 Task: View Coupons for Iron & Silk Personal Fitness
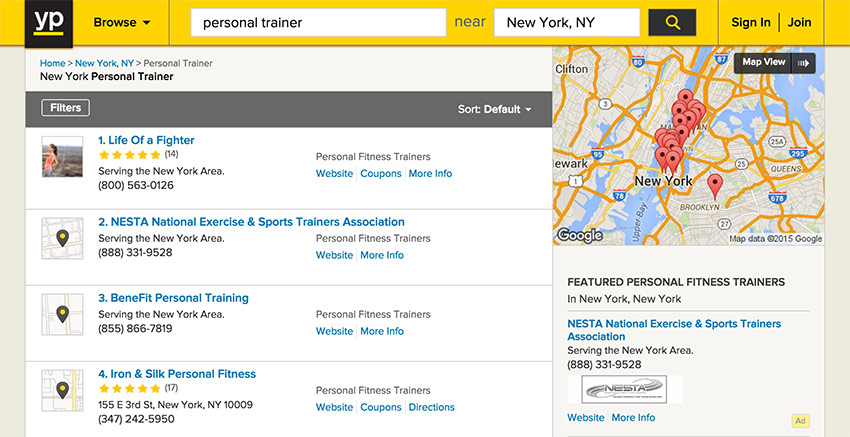381,407
